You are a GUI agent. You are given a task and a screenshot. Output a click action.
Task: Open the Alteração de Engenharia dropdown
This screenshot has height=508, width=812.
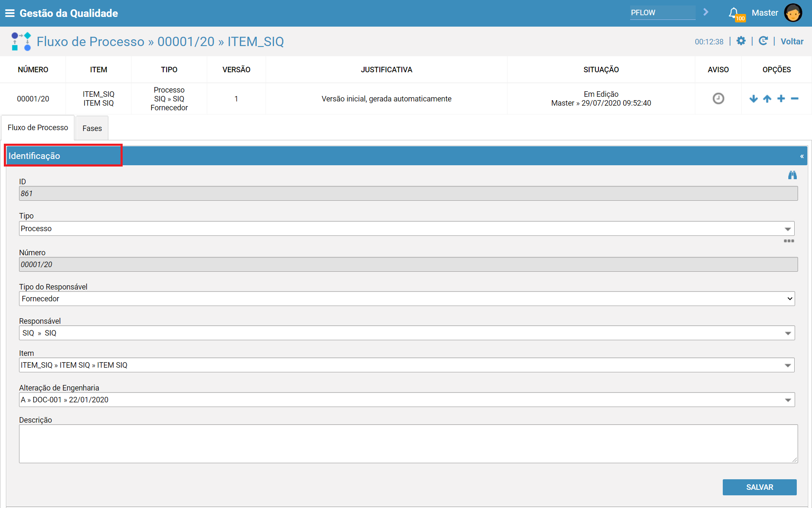pos(407,400)
